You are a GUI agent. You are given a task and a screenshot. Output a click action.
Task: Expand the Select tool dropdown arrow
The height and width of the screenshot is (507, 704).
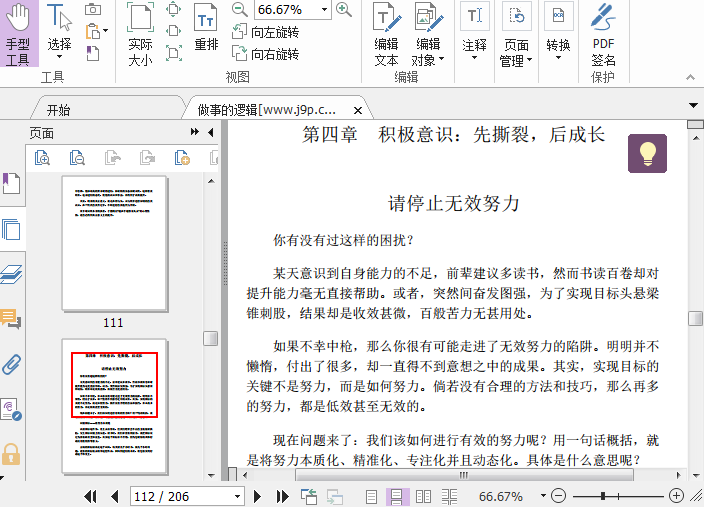(x=59, y=57)
